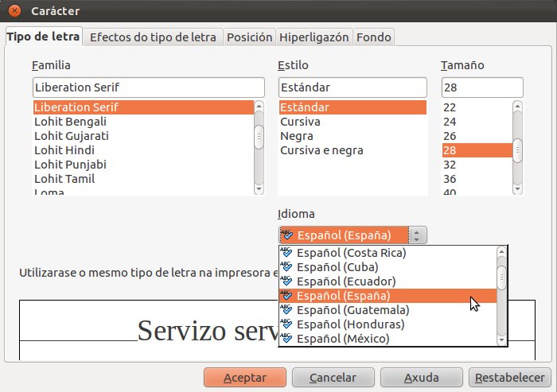The height and width of the screenshot is (392, 557).
Task: Click language list scroll down arrow
Action: [501, 340]
